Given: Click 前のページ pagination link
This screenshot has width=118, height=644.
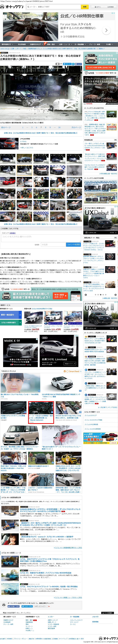Looking at the screenshot, I should pos(6,128).
